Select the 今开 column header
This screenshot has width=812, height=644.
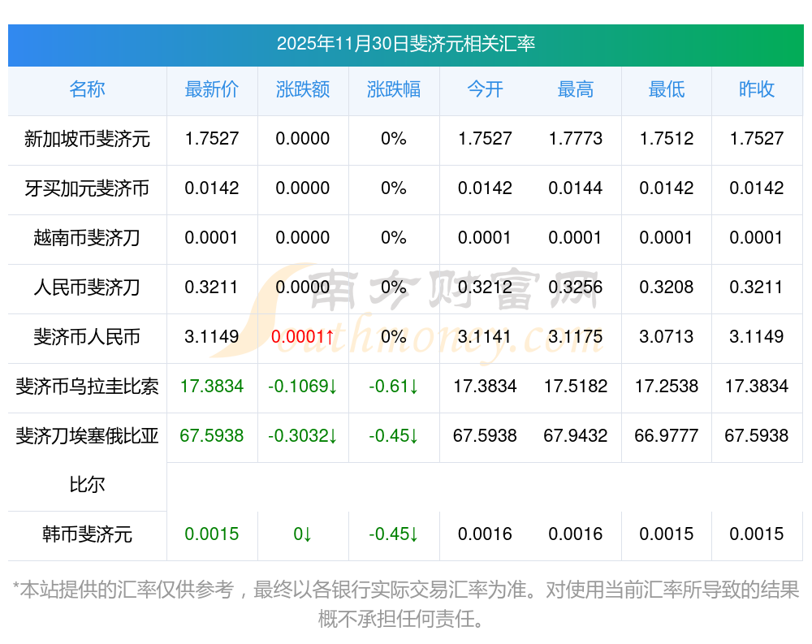tap(486, 89)
